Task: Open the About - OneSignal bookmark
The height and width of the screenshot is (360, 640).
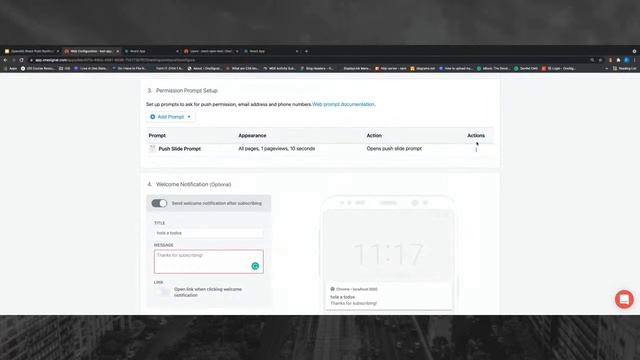Action: (204, 69)
